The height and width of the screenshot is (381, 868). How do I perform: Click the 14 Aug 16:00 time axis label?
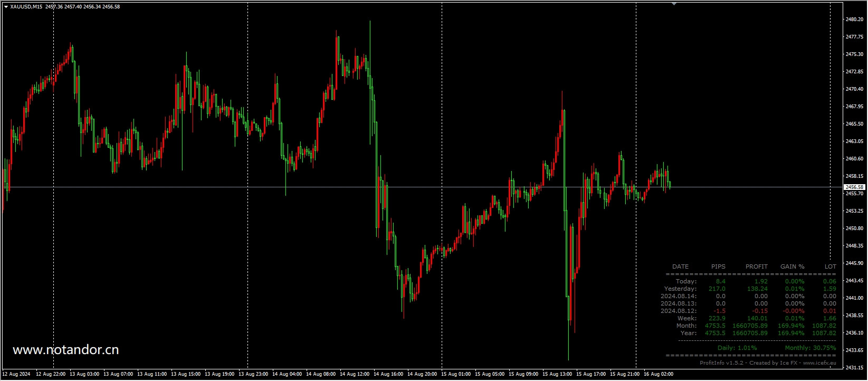coord(388,374)
